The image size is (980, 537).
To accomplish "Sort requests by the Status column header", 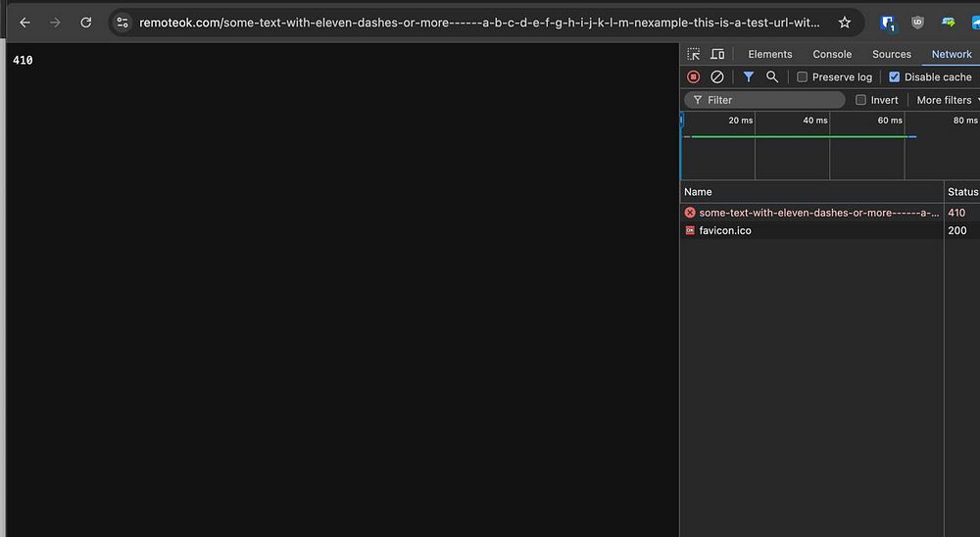I will coord(962,192).
